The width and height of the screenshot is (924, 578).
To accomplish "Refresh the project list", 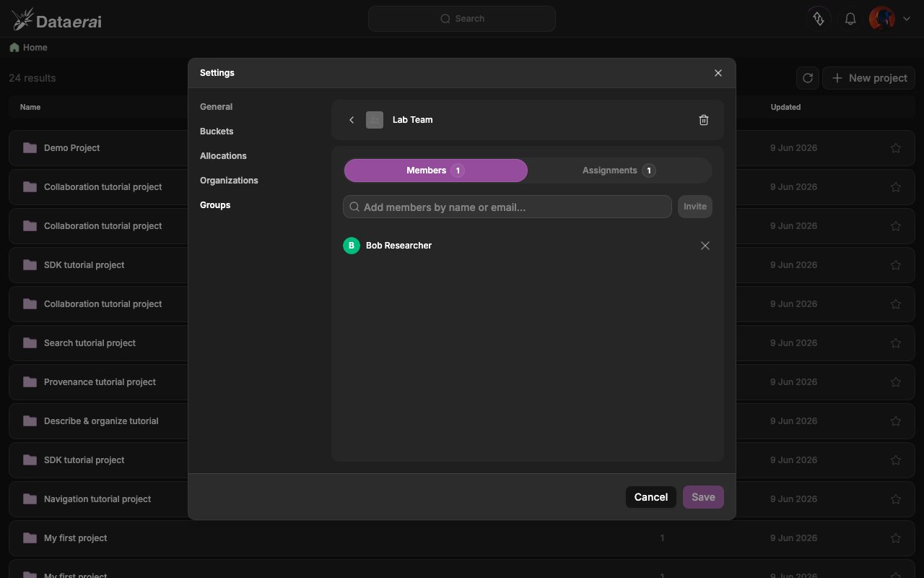I will [808, 78].
